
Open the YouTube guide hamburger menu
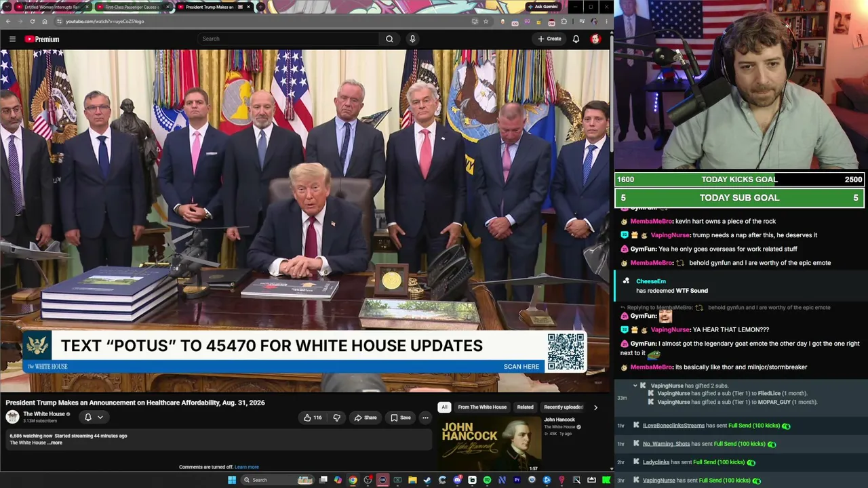pyautogui.click(x=12, y=39)
